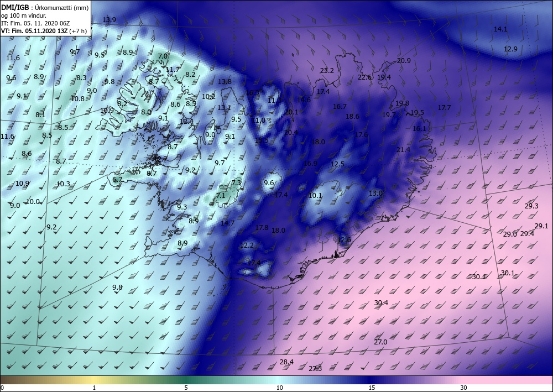Click the 12.4 value on the map
Image resolution: width=553 pixels, height=392 pixels.
click(186, 121)
